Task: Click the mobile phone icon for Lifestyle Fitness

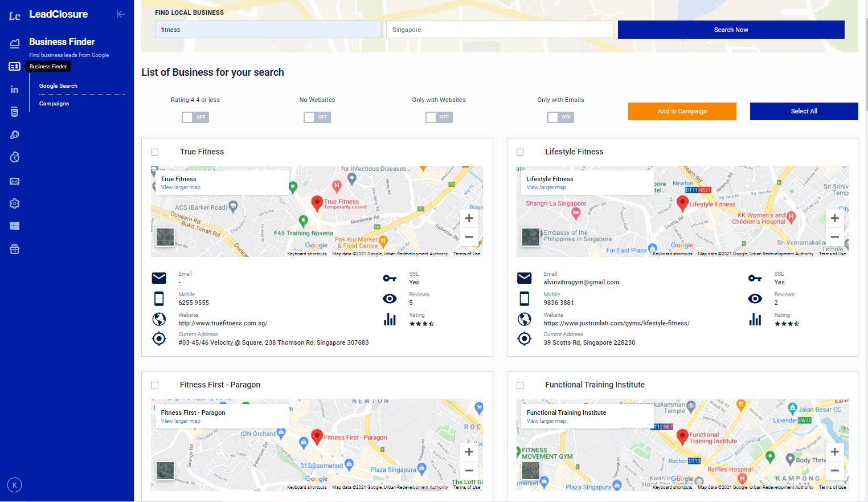Action: 524,299
